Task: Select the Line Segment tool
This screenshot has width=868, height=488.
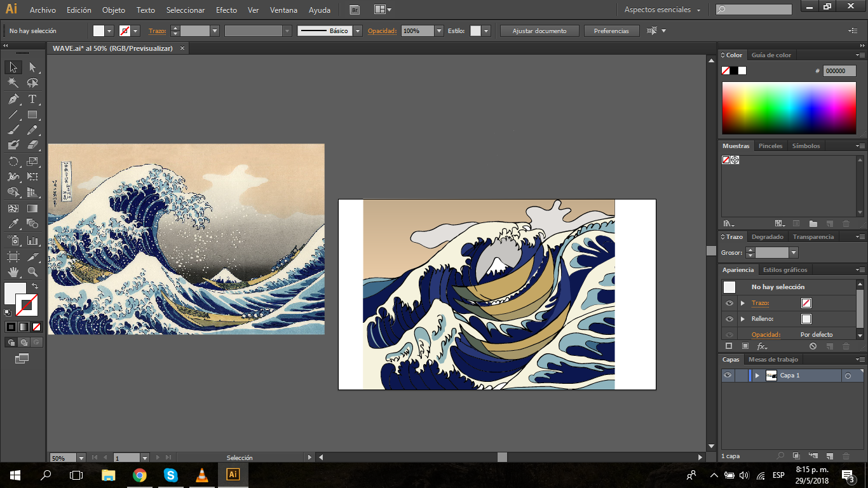Action: (x=13, y=115)
